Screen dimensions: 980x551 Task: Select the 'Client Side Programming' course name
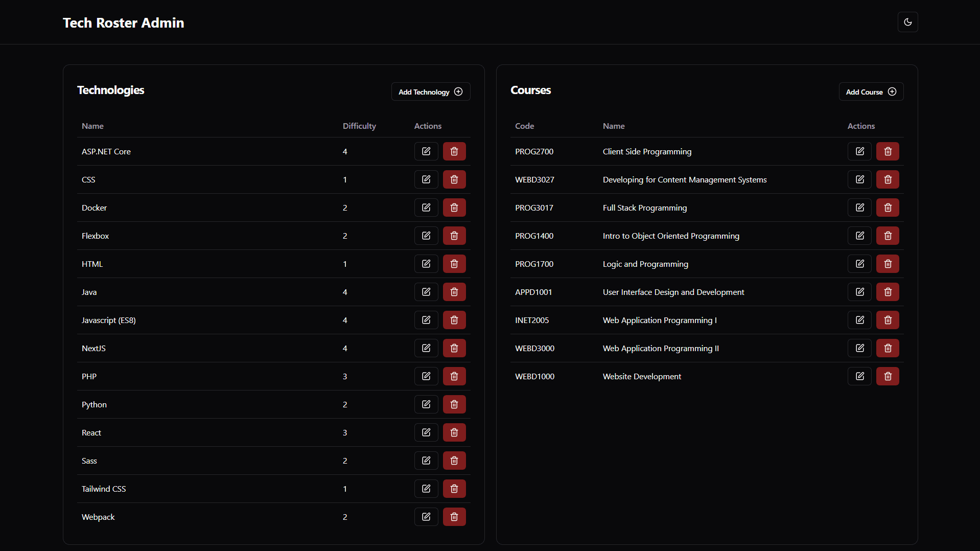click(647, 151)
